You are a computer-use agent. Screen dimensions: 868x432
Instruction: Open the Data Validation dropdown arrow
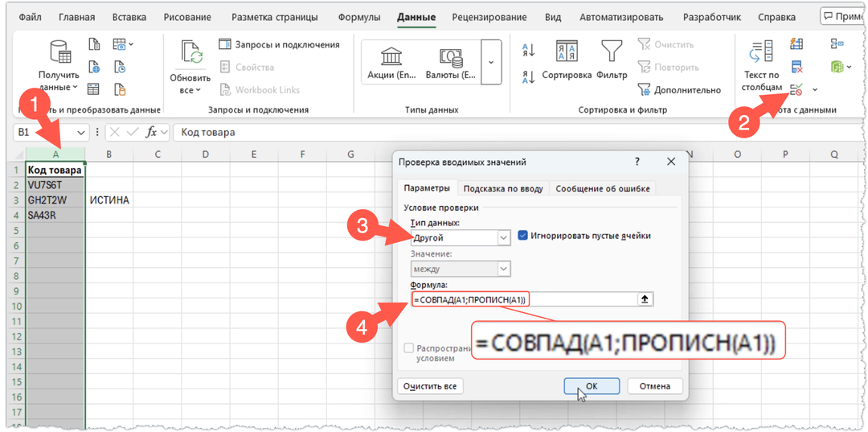(x=815, y=89)
